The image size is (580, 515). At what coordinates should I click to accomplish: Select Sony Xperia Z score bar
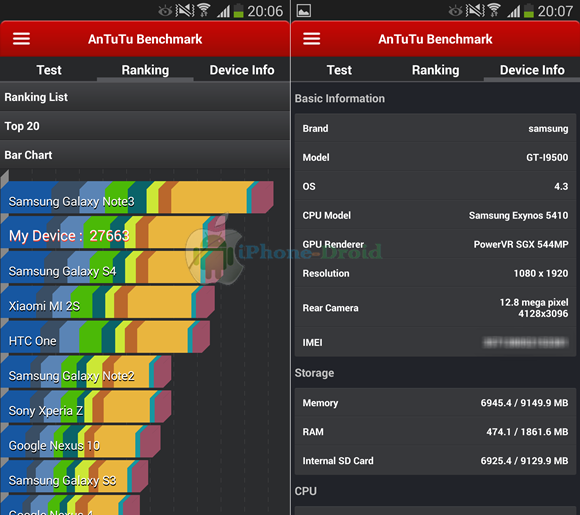tap(86, 407)
